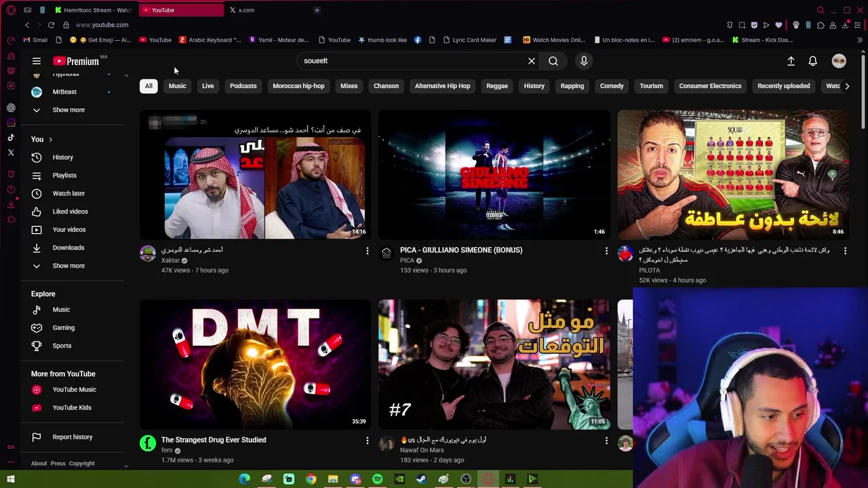The width and height of the screenshot is (868, 488).
Task: Open the You section chevron
Action: click(x=50, y=140)
